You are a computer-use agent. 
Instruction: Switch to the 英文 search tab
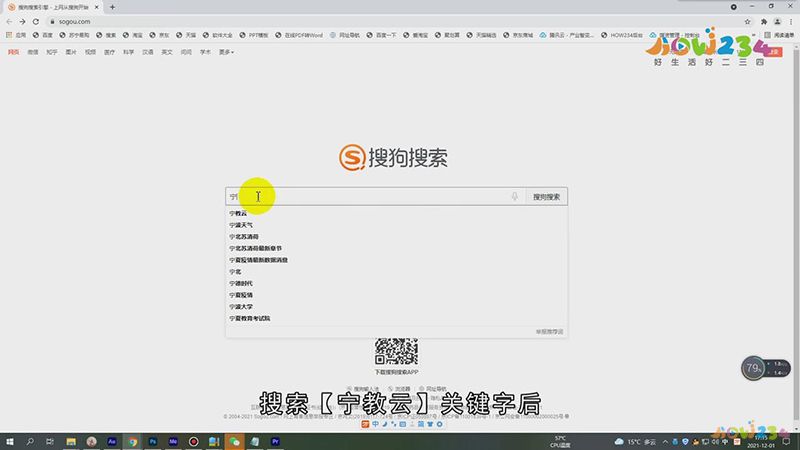(x=167, y=52)
